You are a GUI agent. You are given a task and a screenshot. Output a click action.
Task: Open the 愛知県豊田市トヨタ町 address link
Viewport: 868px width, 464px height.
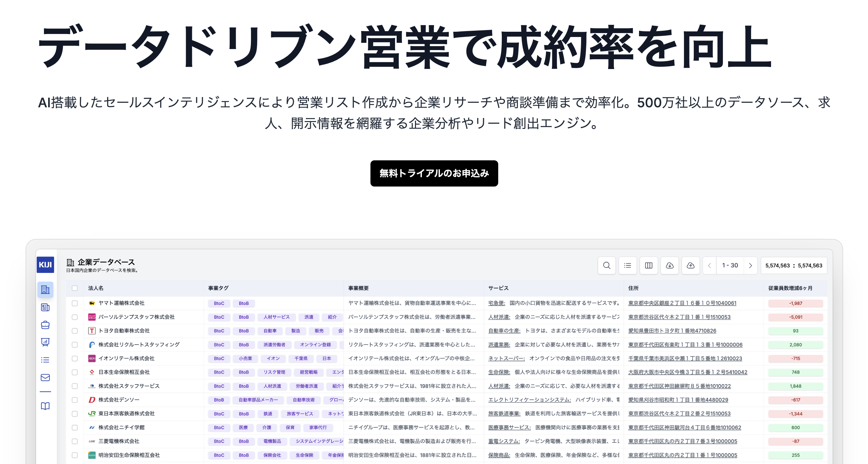click(672, 331)
